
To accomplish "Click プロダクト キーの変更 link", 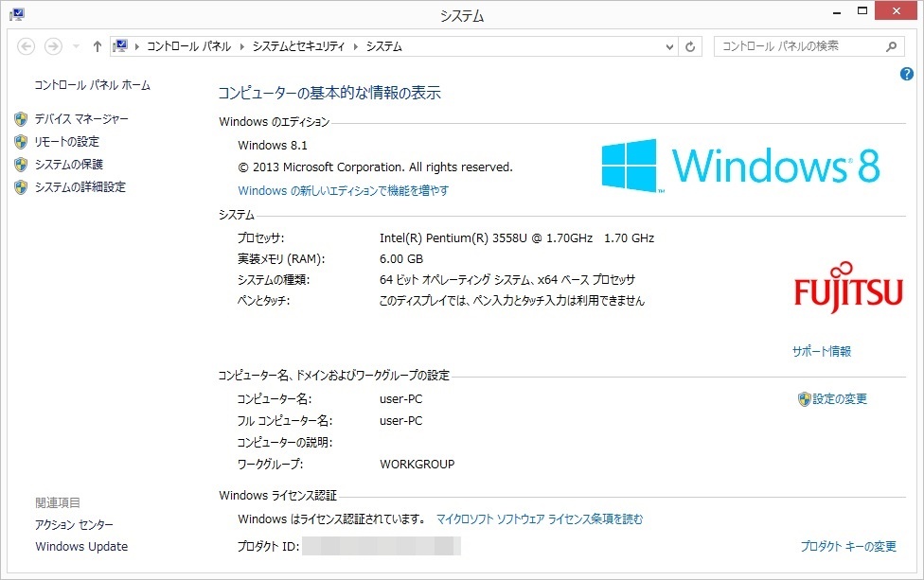I will tap(848, 547).
